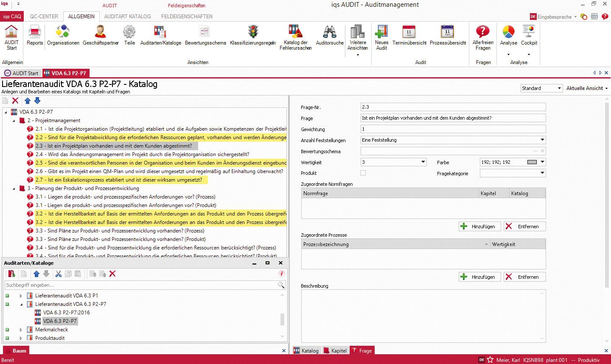Screen dimensions: 611x364
Task: Switch to the QC-CENTER ribbon tab
Action: (43, 16)
